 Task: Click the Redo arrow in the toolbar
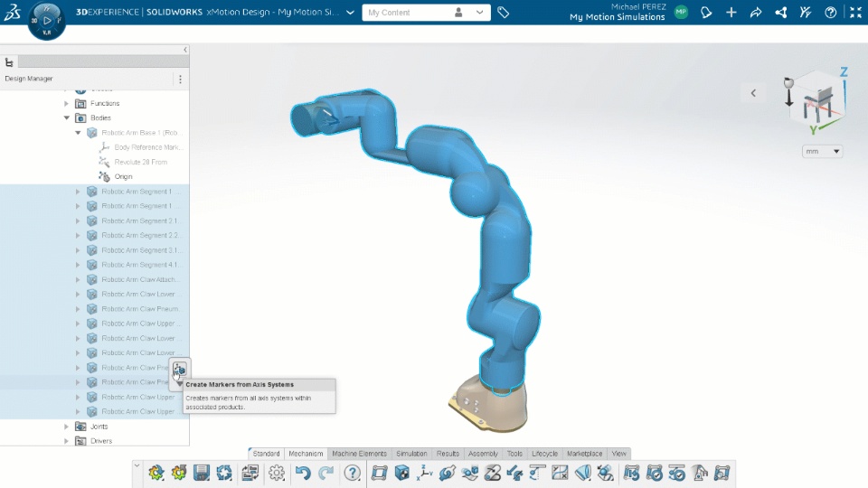326,473
